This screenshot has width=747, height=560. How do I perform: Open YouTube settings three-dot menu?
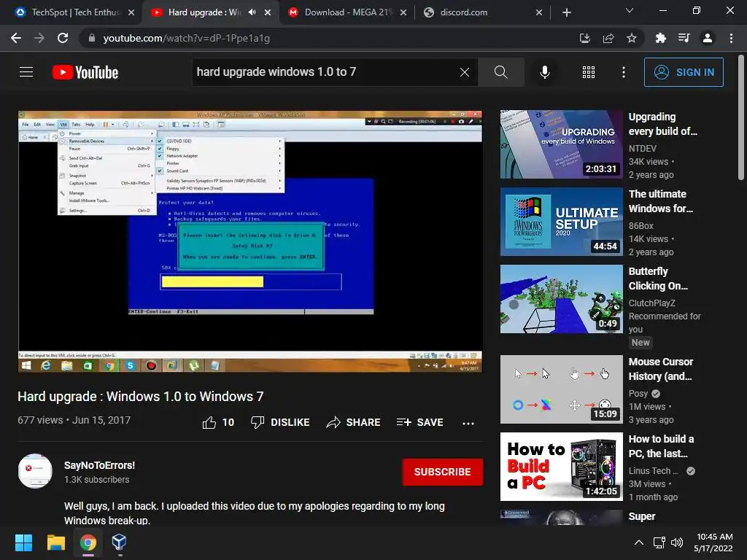click(623, 72)
